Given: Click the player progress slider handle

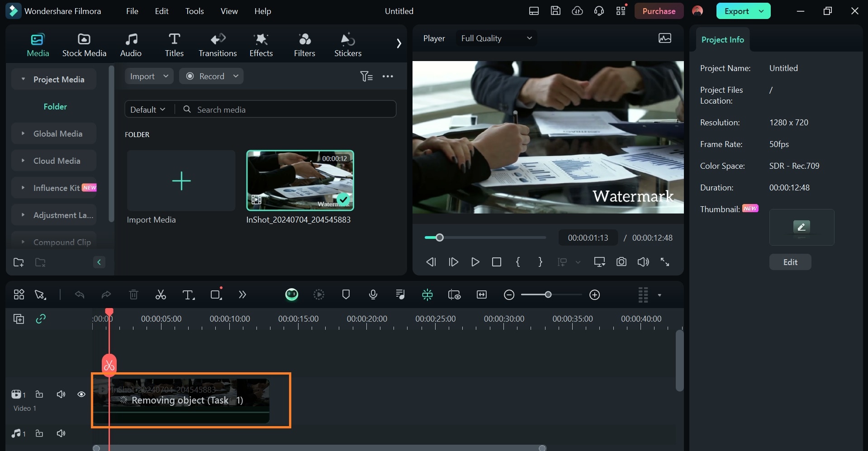Looking at the screenshot, I should (x=439, y=237).
